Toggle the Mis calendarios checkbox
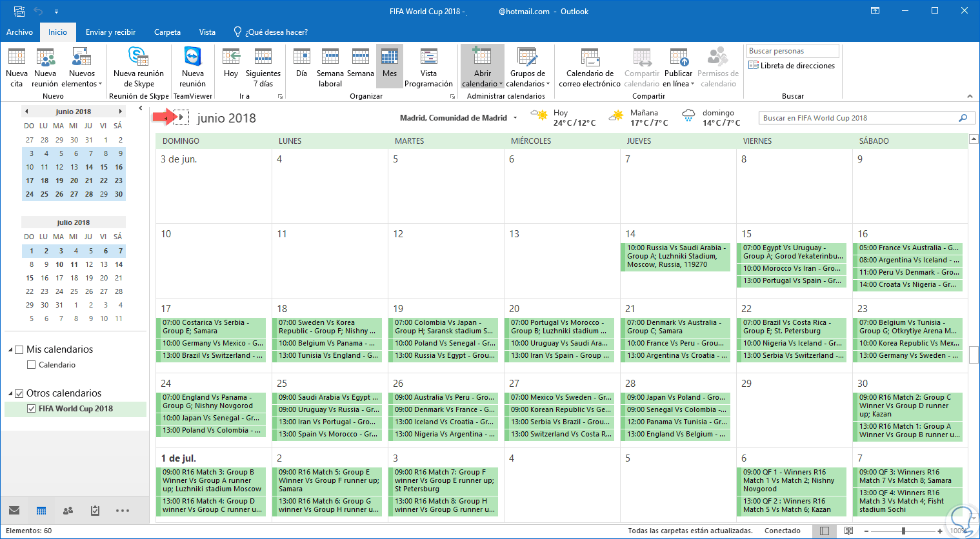 pos(19,349)
